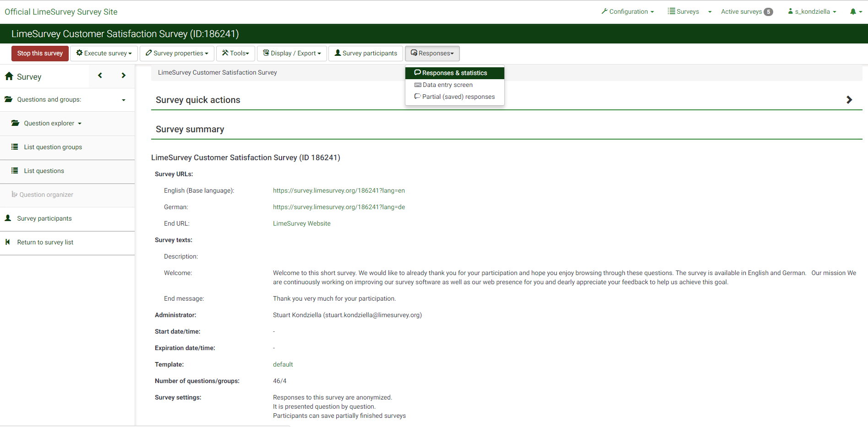This screenshot has width=868, height=427.
Task: Open the caret dropdown next to Surveys
Action: tap(710, 12)
